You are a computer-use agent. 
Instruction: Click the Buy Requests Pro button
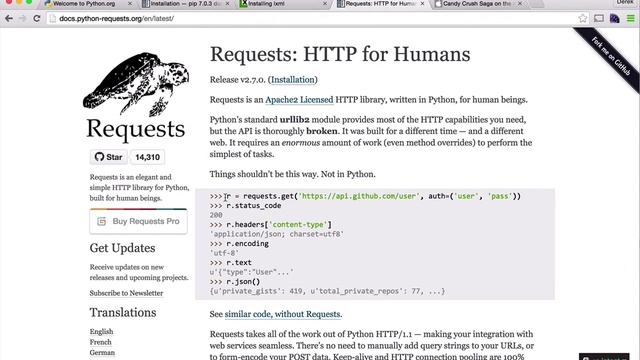(x=138, y=221)
